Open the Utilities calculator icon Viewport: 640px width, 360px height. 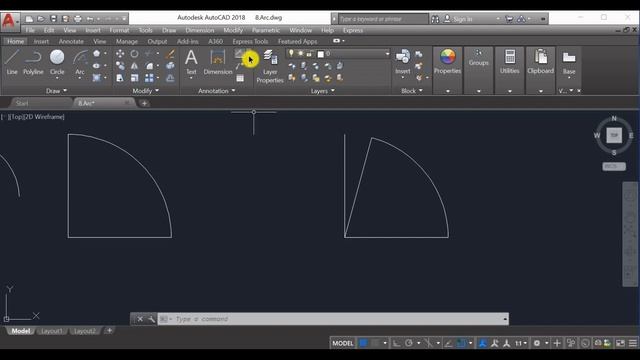coord(510,57)
